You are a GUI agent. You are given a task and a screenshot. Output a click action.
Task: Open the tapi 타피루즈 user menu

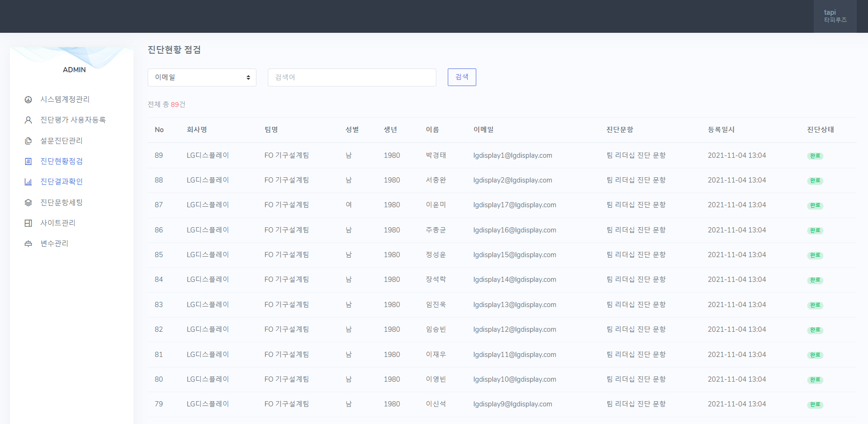835,16
